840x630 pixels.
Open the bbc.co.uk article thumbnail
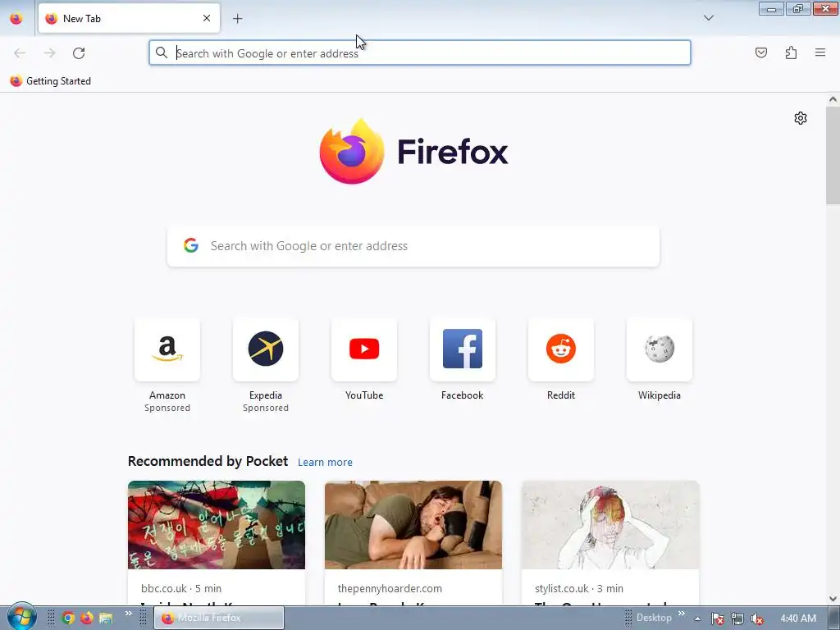pyautogui.click(x=217, y=525)
